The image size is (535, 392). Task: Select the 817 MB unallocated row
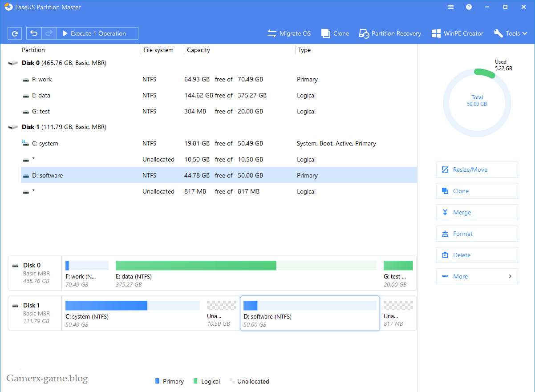[219, 191]
